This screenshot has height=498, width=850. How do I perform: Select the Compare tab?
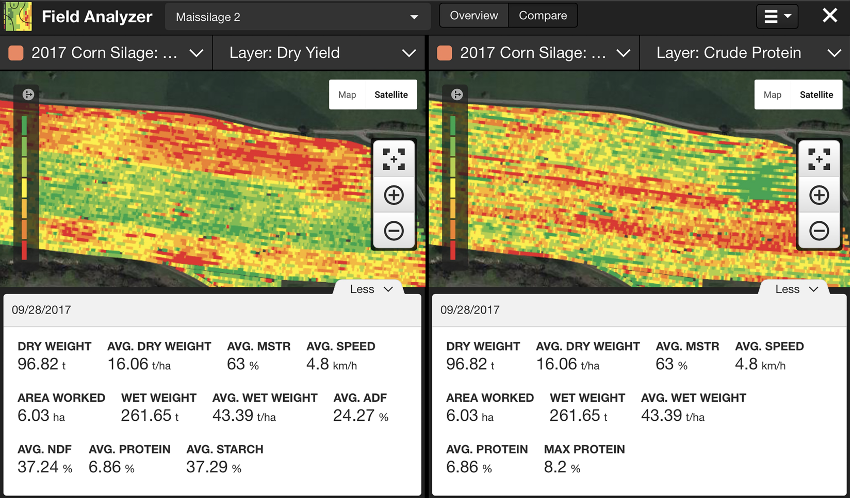(x=543, y=16)
